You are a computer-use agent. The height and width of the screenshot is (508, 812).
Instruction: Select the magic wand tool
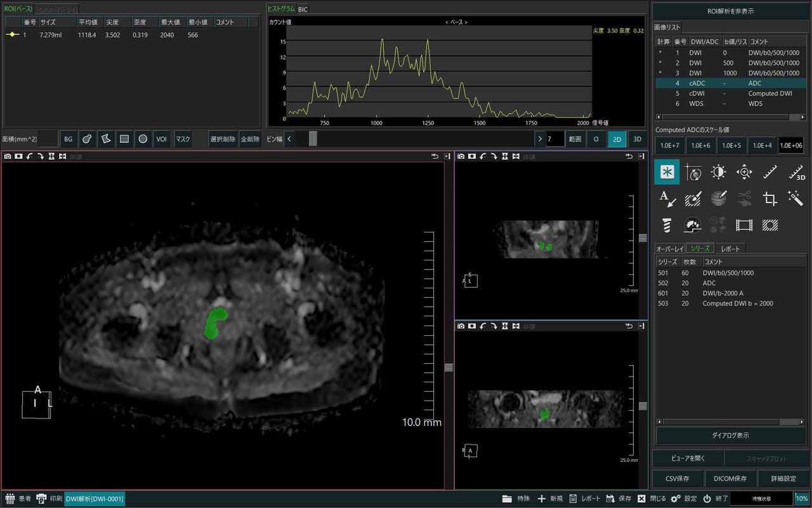(796, 199)
